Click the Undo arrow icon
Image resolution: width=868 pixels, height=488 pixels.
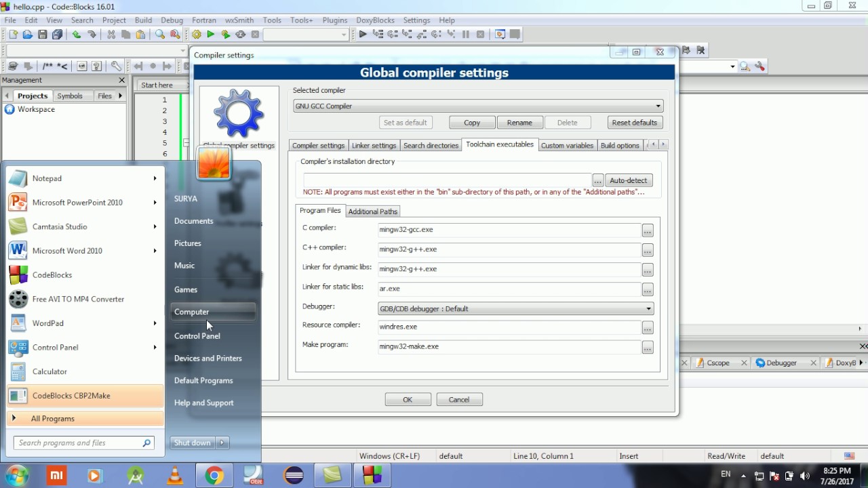pos(77,35)
